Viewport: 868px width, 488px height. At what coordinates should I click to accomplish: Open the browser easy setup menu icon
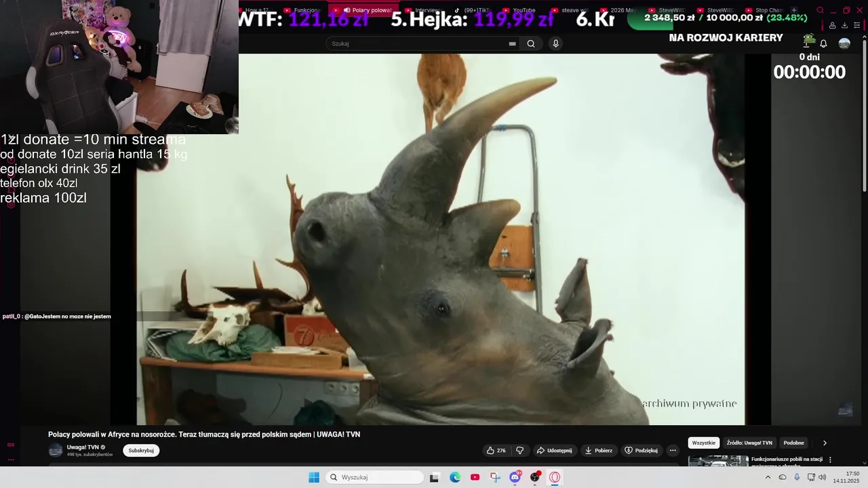[x=856, y=25]
